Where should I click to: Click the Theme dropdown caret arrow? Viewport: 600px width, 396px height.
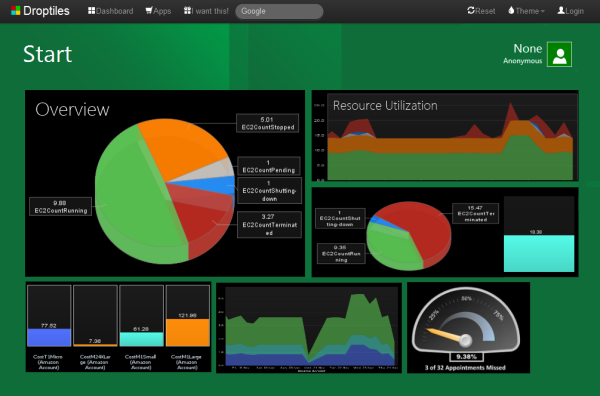(543, 11)
